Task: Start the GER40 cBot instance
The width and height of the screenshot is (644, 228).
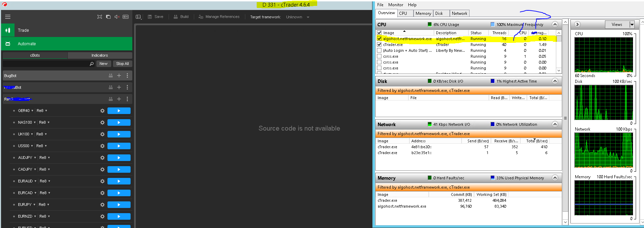Action: tap(119, 111)
